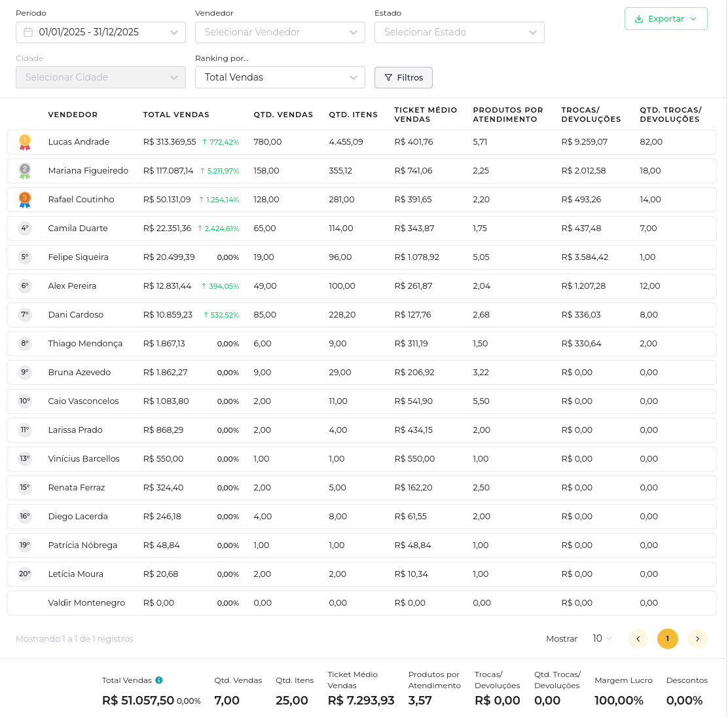Select page 1 in pagination
Viewport: 728px width, 717px height.
coord(667,638)
